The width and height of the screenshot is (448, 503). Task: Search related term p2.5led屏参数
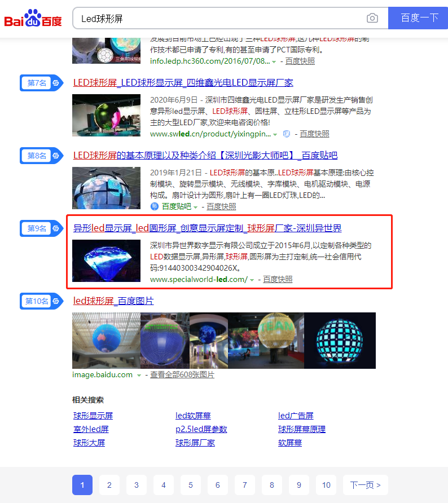pos(201,429)
